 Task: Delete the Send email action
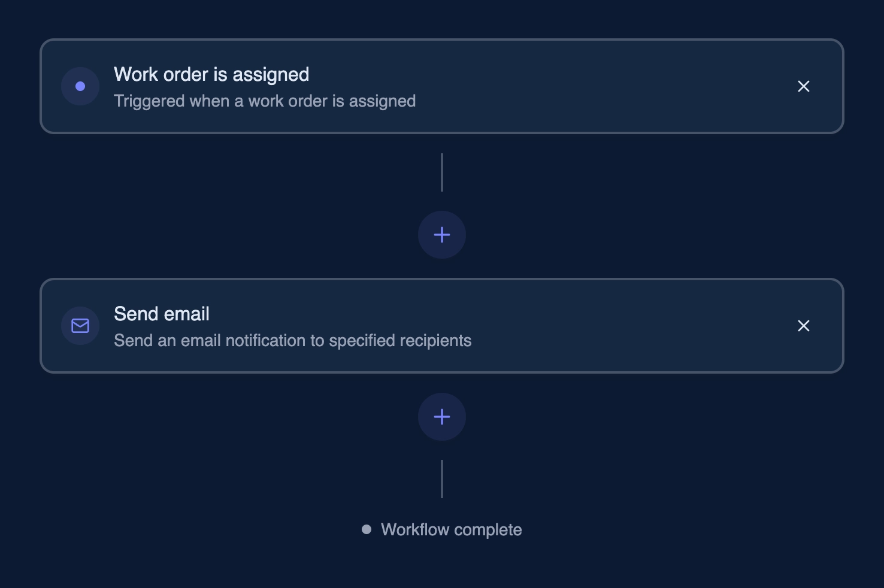[x=803, y=326]
